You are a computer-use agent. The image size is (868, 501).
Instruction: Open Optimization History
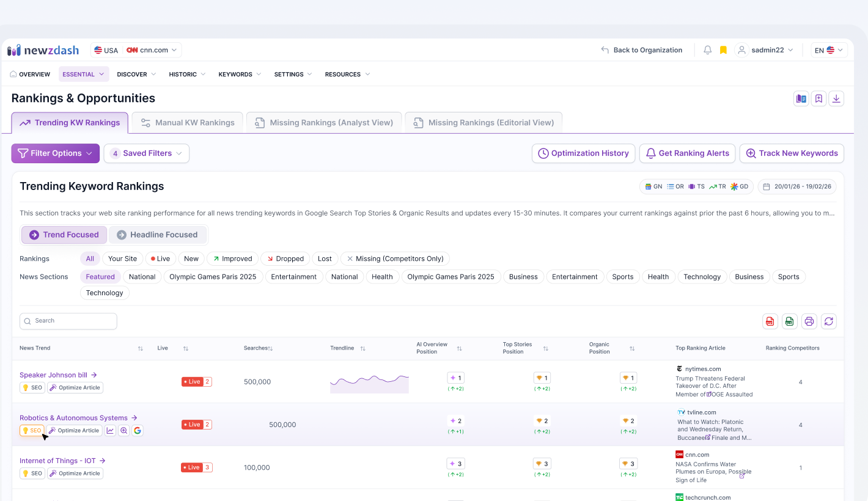pyautogui.click(x=583, y=153)
